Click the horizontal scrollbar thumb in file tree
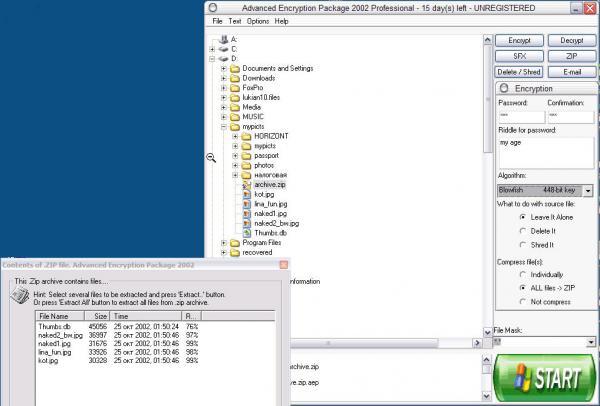Screen dimensions: 600x406 point(364,343)
